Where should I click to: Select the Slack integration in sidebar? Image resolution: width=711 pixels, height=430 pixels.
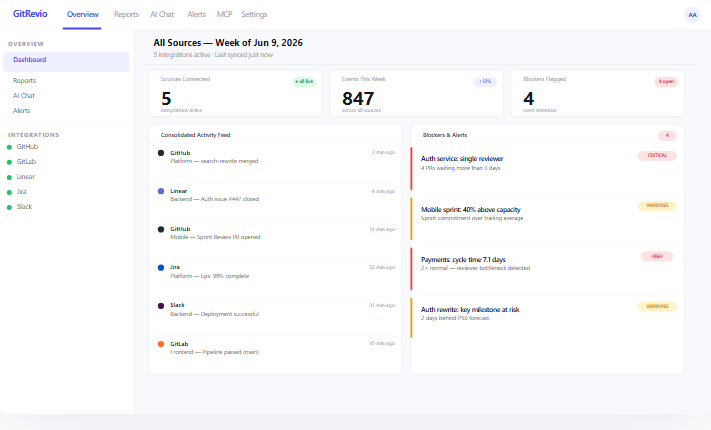[x=24, y=206]
